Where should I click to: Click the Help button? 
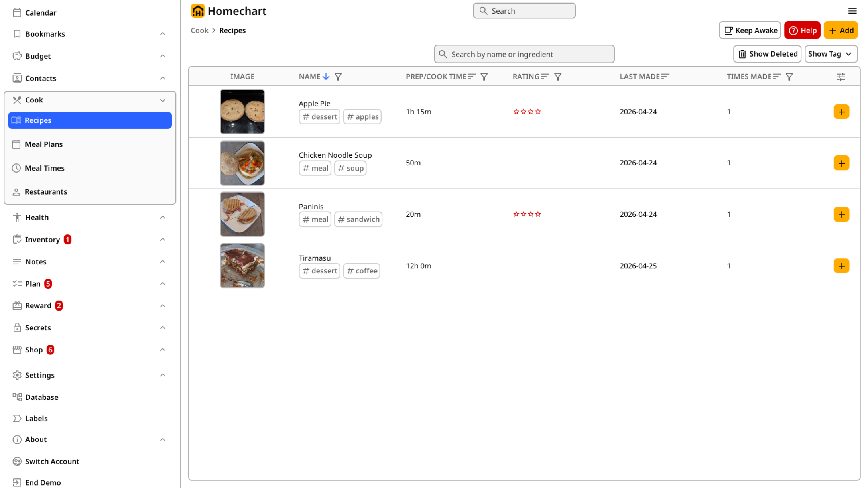(x=802, y=30)
